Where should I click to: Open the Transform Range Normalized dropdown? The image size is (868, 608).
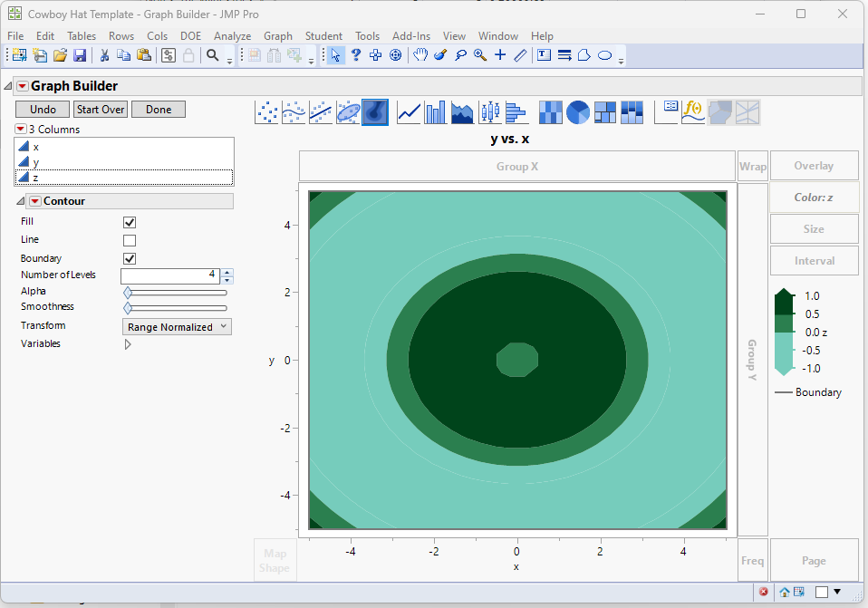coord(177,327)
